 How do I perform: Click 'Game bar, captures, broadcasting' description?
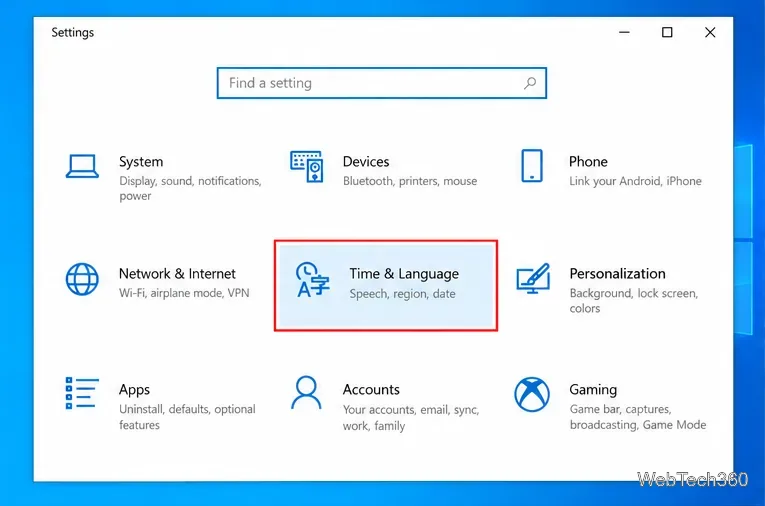[x=638, y=417]
